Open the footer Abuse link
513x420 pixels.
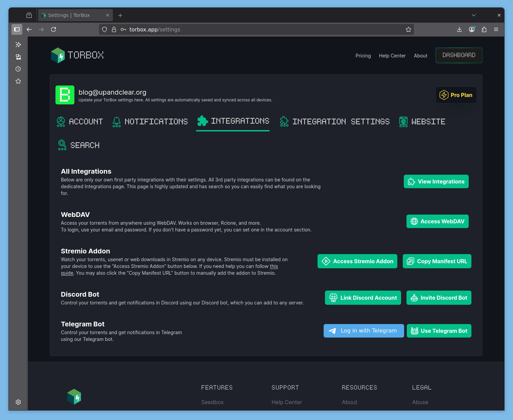(x=420, y=402)
